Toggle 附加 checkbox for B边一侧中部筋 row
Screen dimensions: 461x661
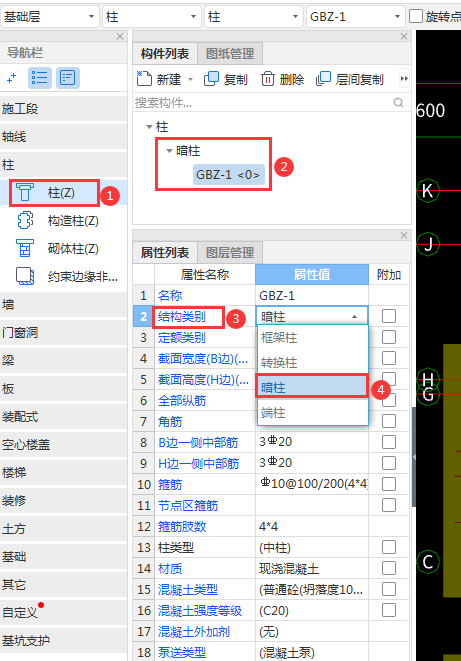pos(389,442)
